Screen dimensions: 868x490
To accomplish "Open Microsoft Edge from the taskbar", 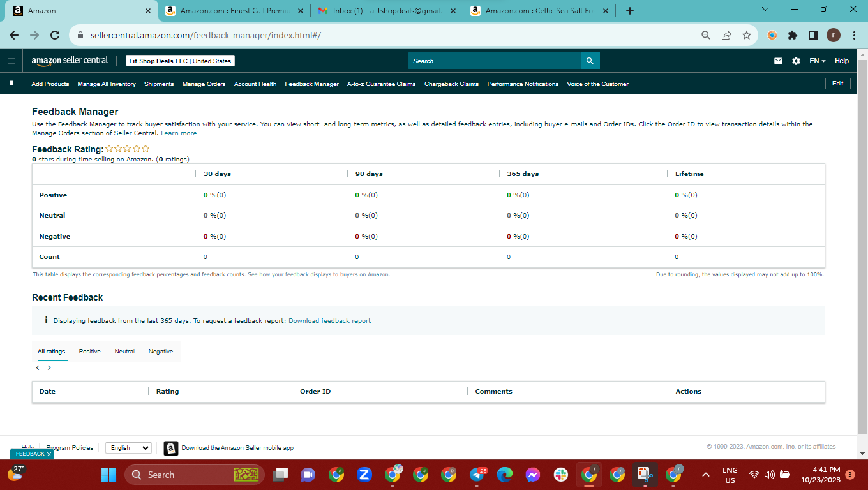I will [x=505, y=475].
